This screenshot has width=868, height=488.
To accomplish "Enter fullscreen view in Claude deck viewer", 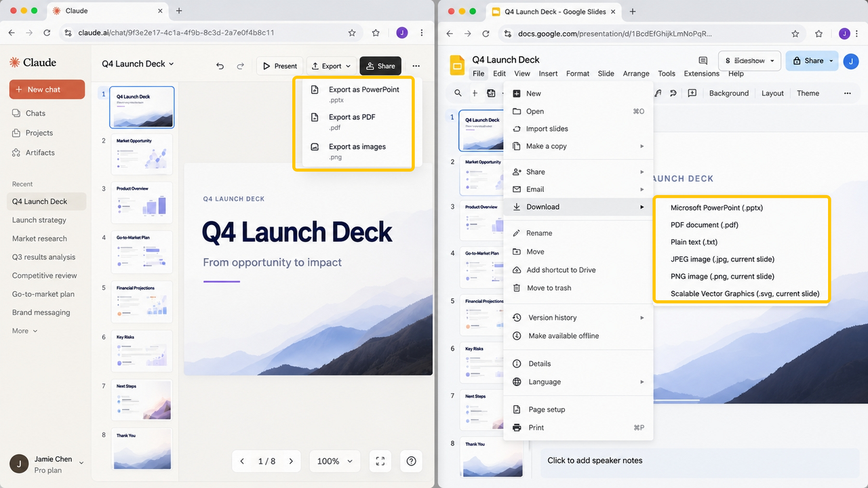I will (x=380, y=461).
